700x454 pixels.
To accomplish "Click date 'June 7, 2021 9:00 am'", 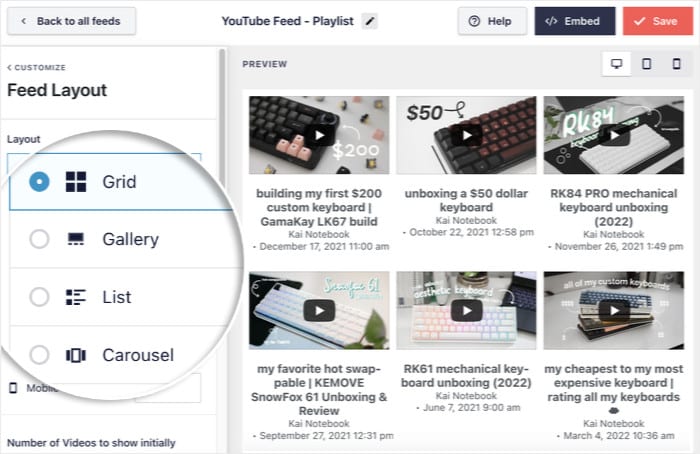I will click(x=471, y=407).
